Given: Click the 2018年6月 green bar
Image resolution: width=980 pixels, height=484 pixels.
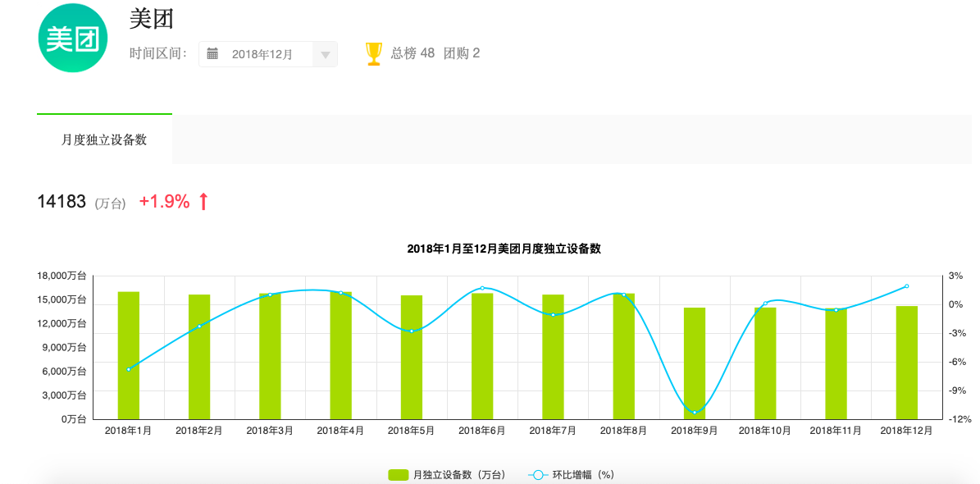Looking at the screenshot, I should point(482,356).
